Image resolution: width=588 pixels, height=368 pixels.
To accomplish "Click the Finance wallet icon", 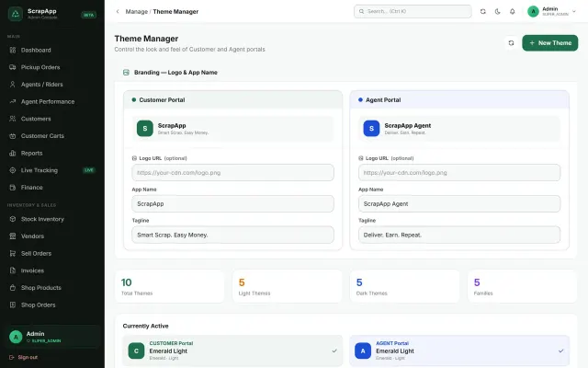I will (x=12, y=188).
